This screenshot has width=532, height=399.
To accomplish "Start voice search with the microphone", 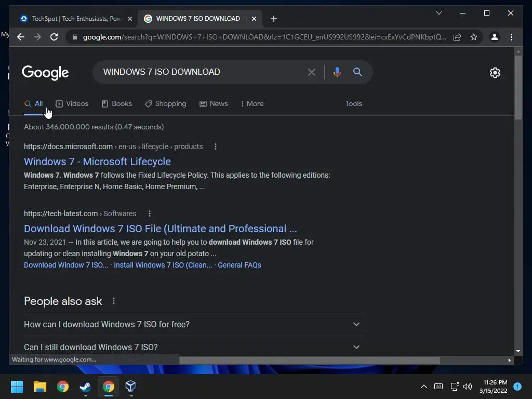I will coord(337,72).
